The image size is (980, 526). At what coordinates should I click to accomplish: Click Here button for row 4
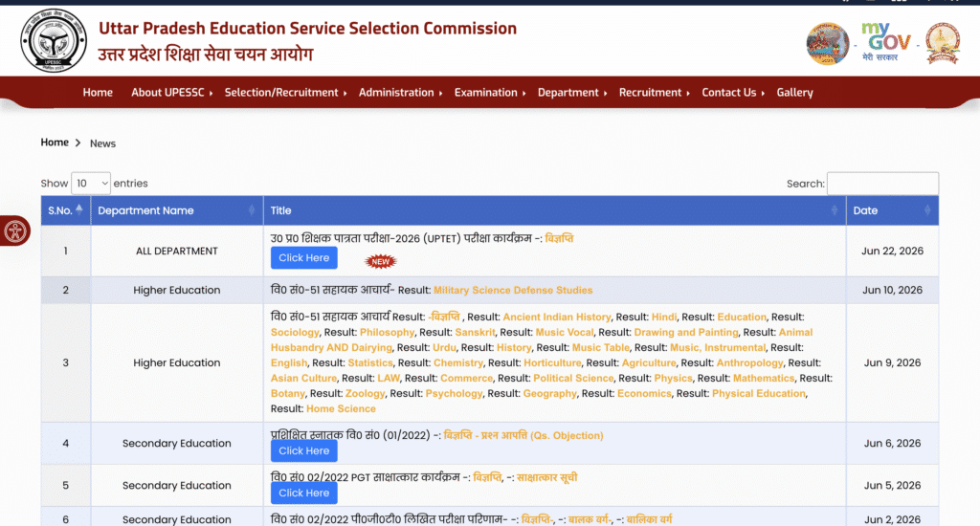point(303,451)
